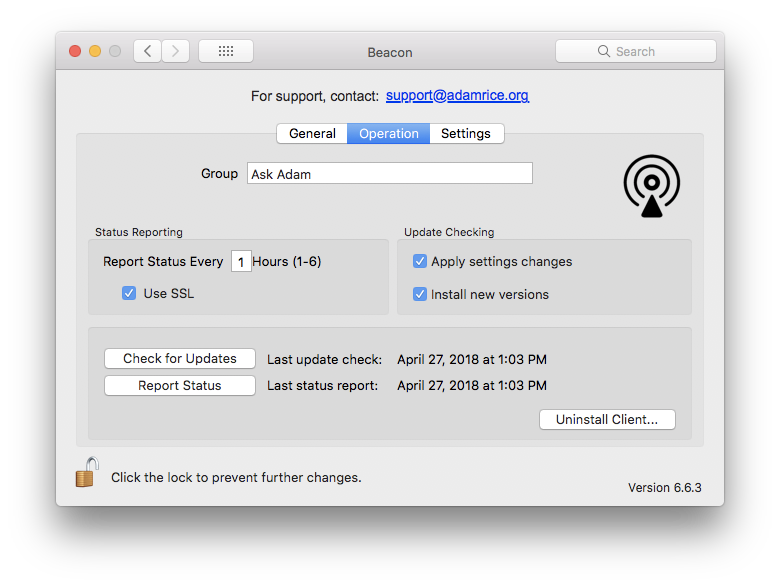Click the 'Status Reporting' section heading
Image resolution: width=780 pixels, height=586 pixels.
tap(139, 232)
